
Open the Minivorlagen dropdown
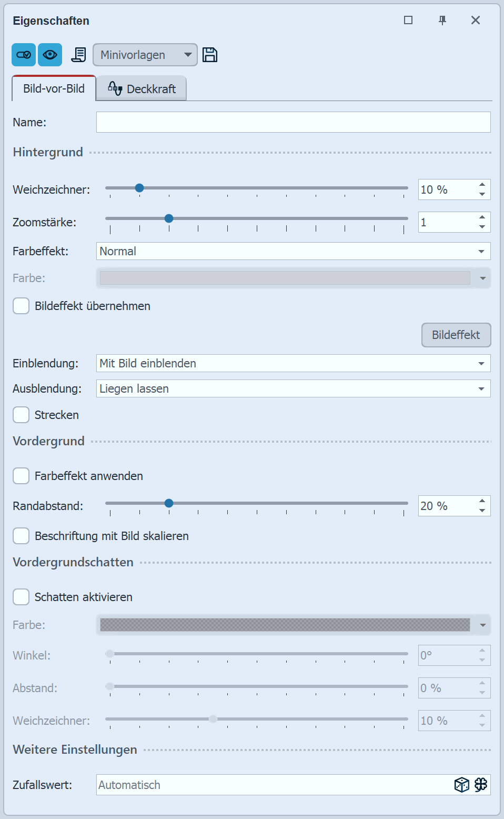click(x=145, y=55)
